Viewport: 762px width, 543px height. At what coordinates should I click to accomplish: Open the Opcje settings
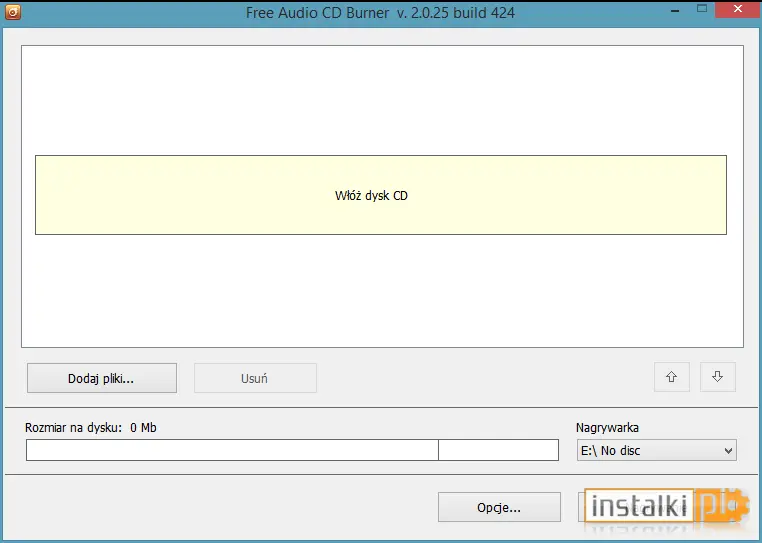tap(499, 508)
